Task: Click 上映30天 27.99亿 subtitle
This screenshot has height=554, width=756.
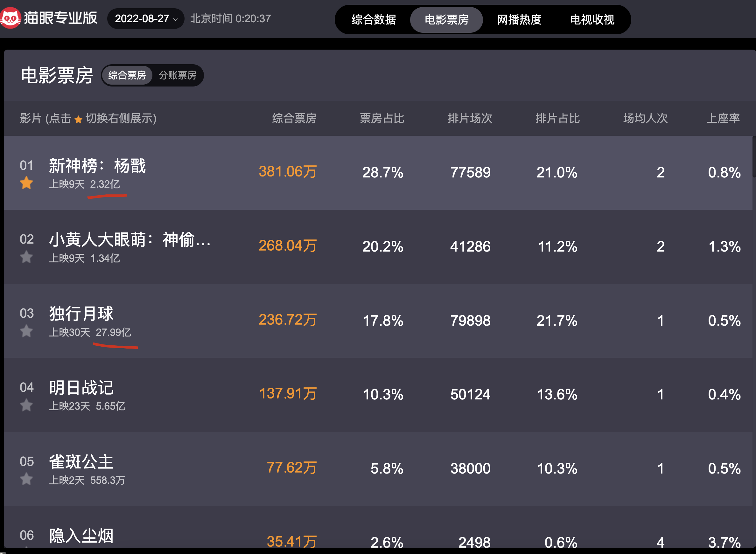Action: pos(90,332)
